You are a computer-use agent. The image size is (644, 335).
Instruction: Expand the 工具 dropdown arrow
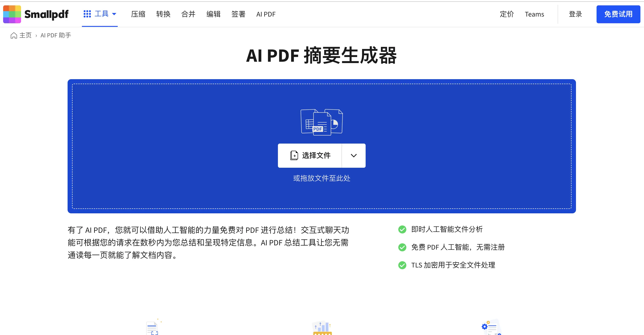(x=114, y=14)
